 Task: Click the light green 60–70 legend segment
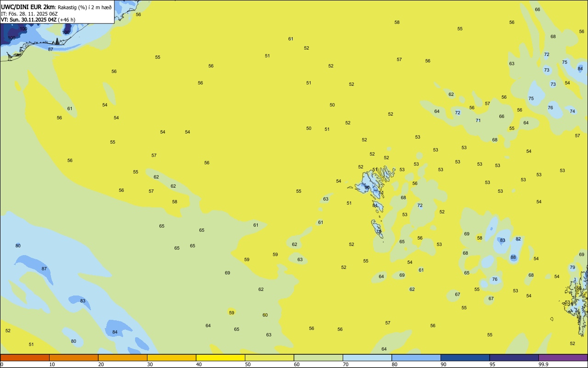(x=318, y=357)
